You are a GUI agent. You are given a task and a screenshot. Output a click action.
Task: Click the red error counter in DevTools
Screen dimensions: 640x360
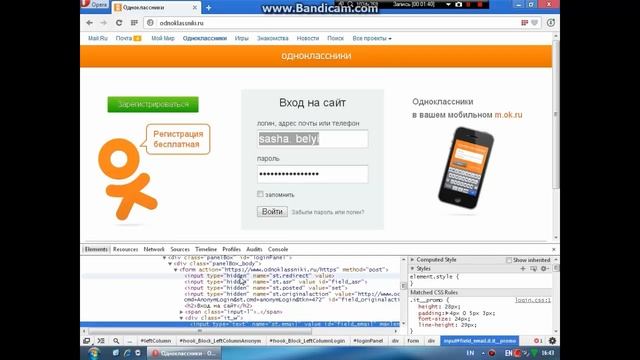[538, 341]
